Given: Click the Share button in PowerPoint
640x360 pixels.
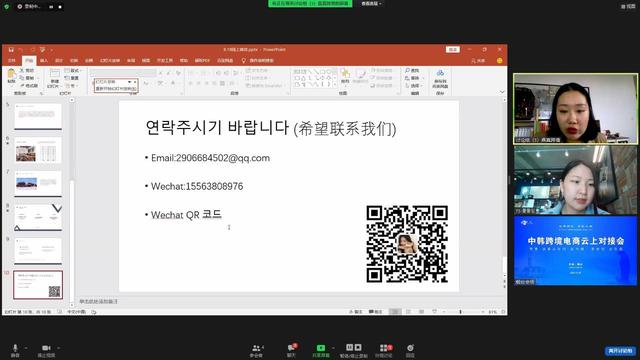Looking at the screenshot, I should tap(478, 60).
